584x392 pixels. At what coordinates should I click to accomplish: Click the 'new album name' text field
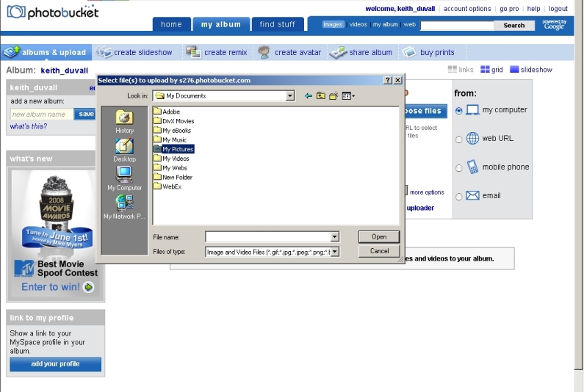[x=42, y=114]
